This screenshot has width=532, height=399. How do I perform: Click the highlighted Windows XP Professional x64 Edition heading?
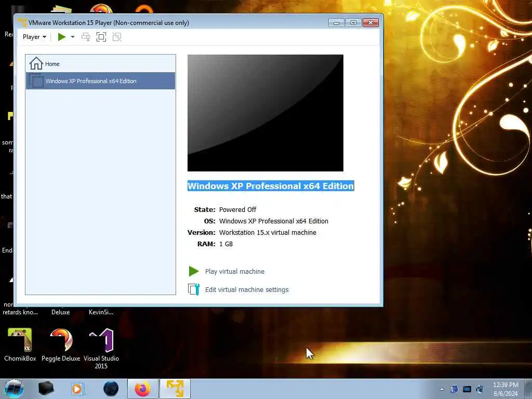point(271,186)
